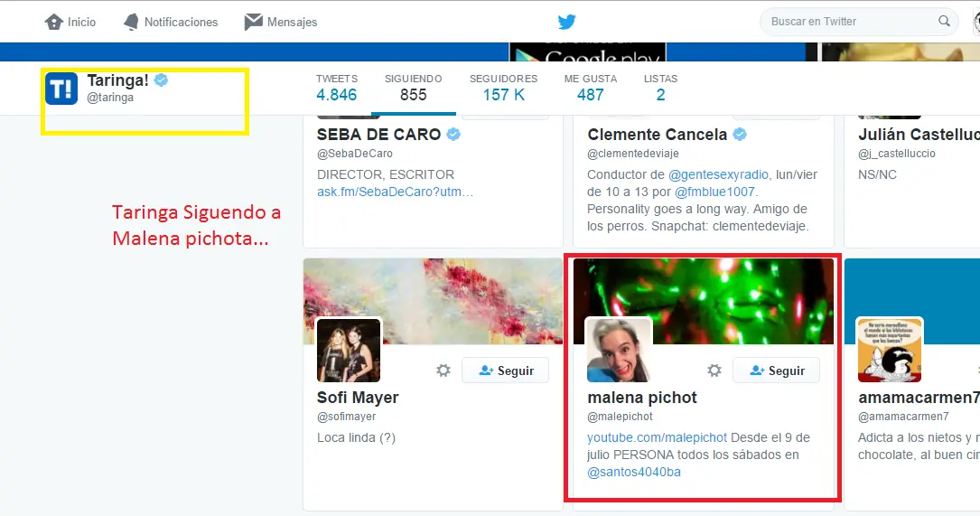Click 'NS/NC' bio text

(877, 174)
